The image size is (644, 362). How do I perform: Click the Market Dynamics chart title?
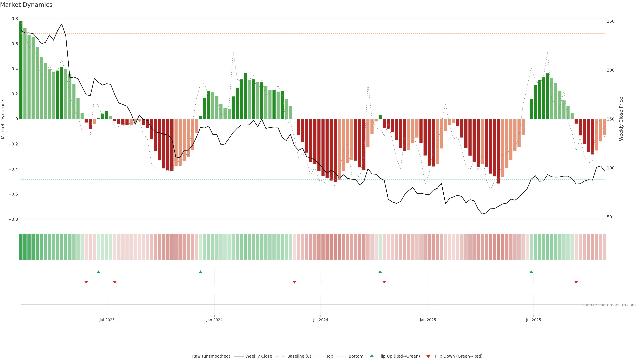26,5
